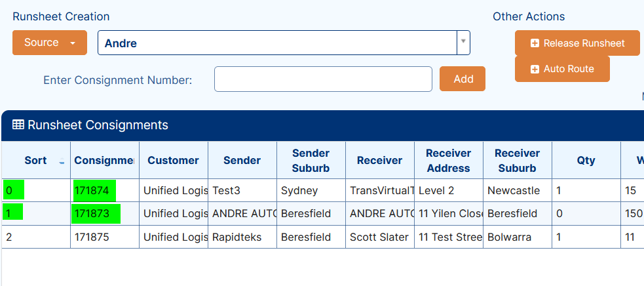Viewport: 644px width, 286px height.
Task: Sort by the Customer column header
Action: [x=174, y=161]
